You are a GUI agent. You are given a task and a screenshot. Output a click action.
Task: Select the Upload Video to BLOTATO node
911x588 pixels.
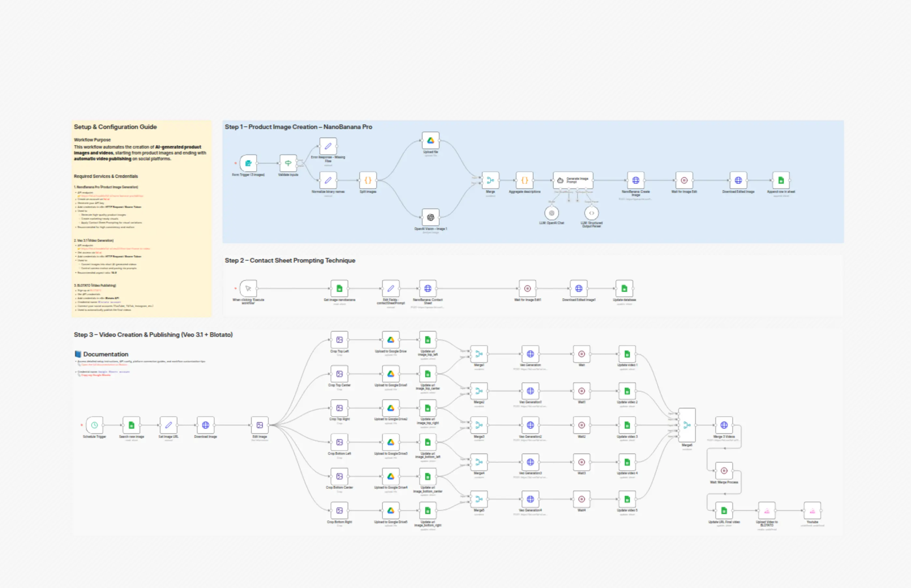(767, 510)
